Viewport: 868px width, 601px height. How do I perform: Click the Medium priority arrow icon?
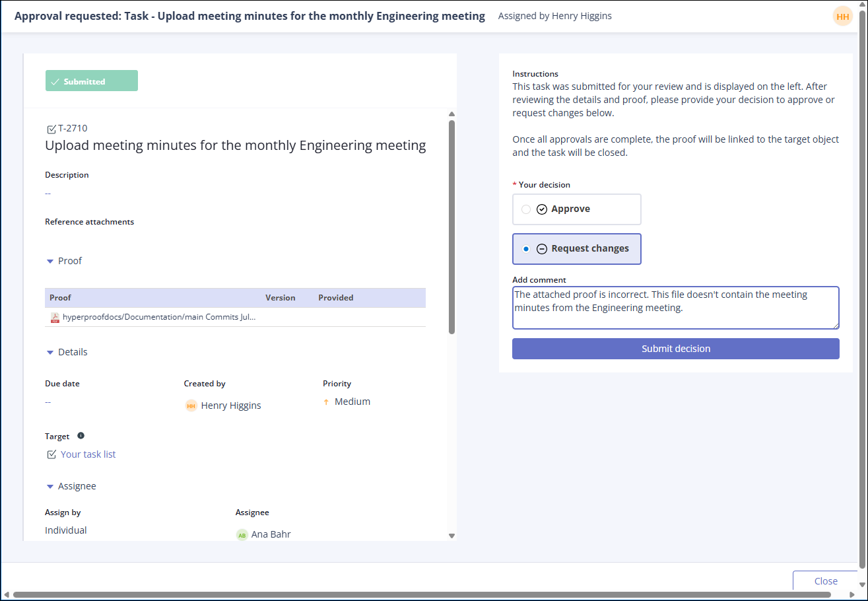click(326, 402)
